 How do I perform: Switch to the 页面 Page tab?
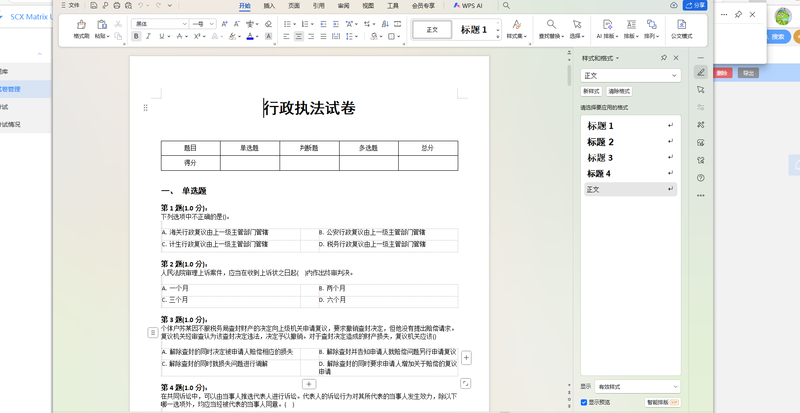(x=294, y=6)
